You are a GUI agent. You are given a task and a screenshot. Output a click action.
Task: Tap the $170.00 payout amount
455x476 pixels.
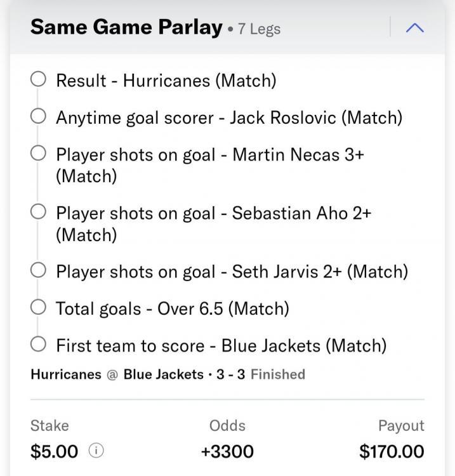tap(392, 451)
